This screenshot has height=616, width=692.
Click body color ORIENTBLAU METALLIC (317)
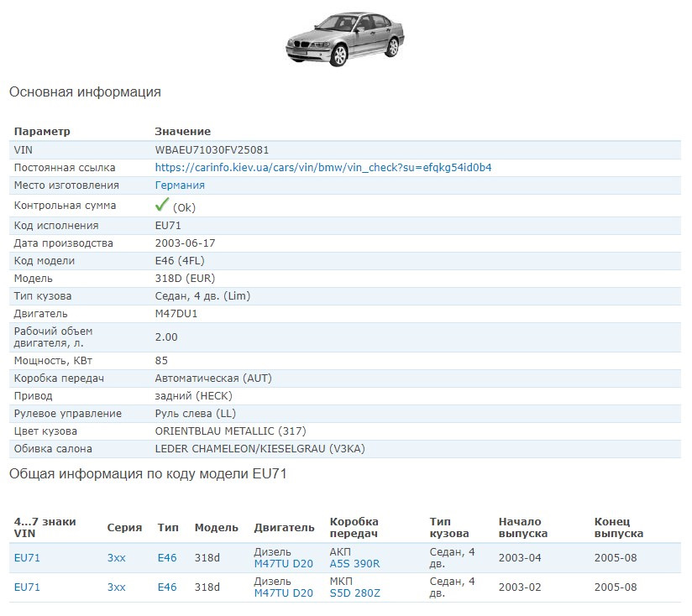(x=230, y=431)
